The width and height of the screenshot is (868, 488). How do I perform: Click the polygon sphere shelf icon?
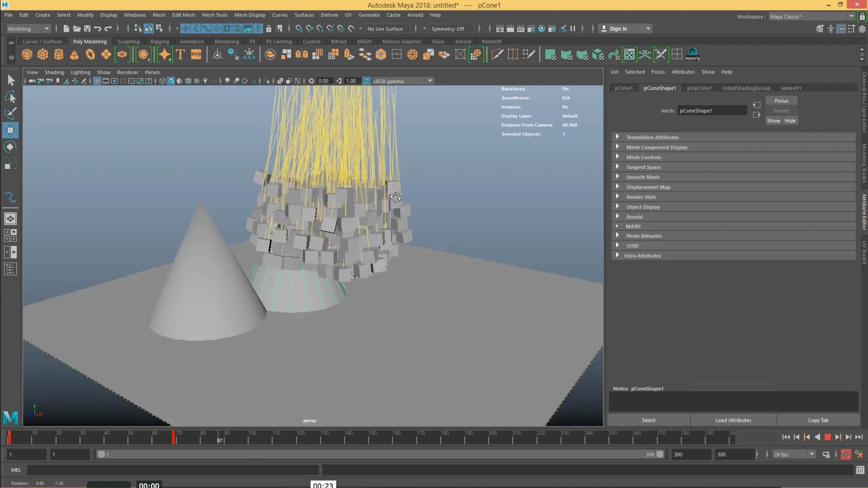pyautogui.click(x=27, y=55)
